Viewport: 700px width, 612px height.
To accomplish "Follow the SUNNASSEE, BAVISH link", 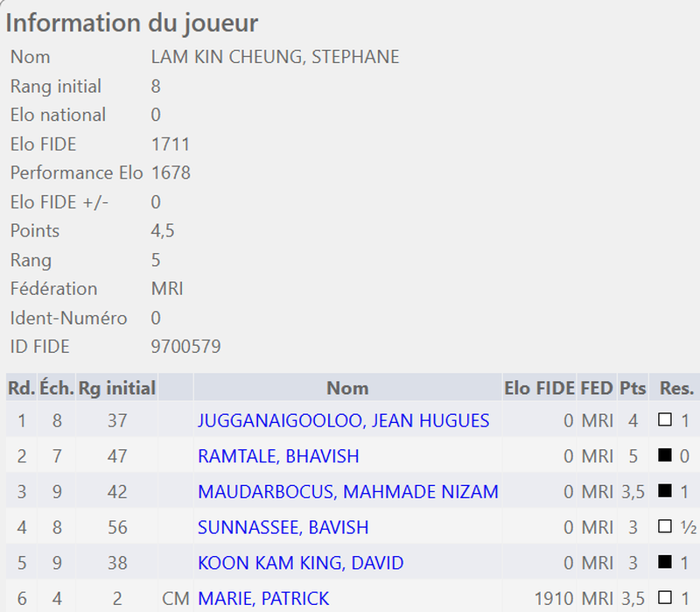I will click(283, 527).
